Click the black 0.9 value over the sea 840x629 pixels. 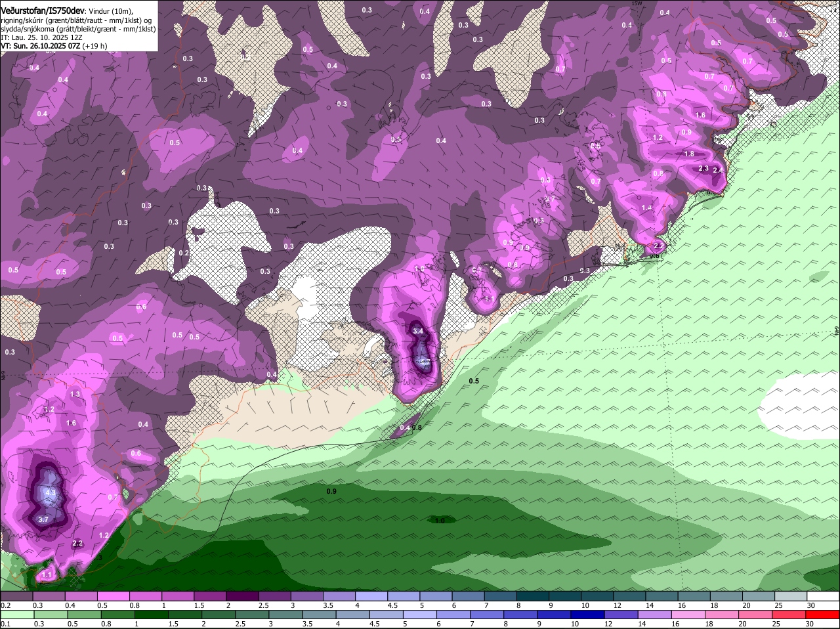[331, 491]
